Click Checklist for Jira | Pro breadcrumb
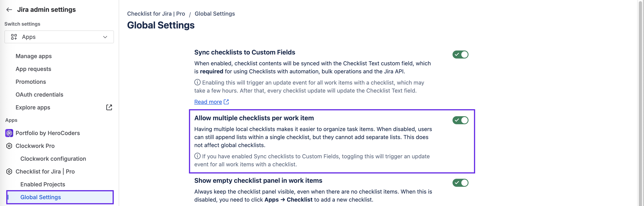The height and width of the screenshot is (206, 644). click(156, 14)
